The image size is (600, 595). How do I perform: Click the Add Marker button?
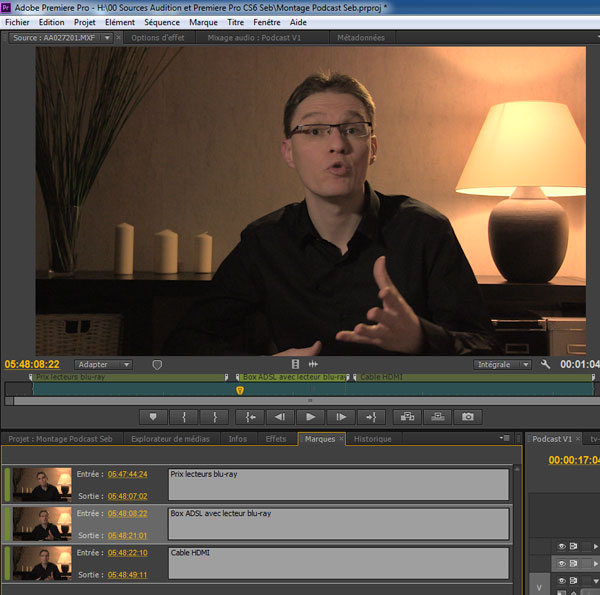point(153,416)
